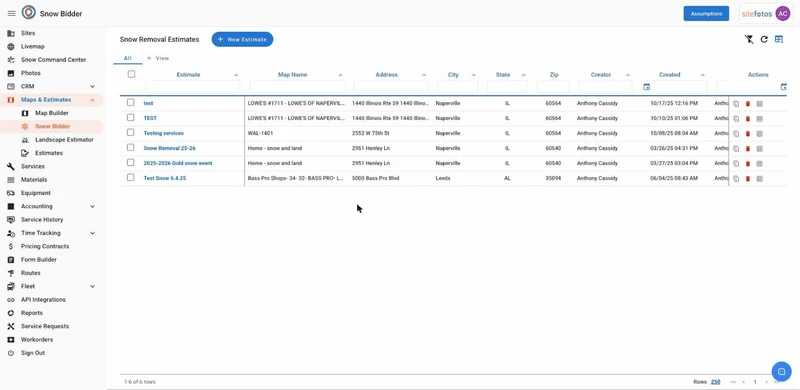Tick the '2025-2026 Gold snow event' checkbox
800x390 pixels.
click(x=131, y=162)
